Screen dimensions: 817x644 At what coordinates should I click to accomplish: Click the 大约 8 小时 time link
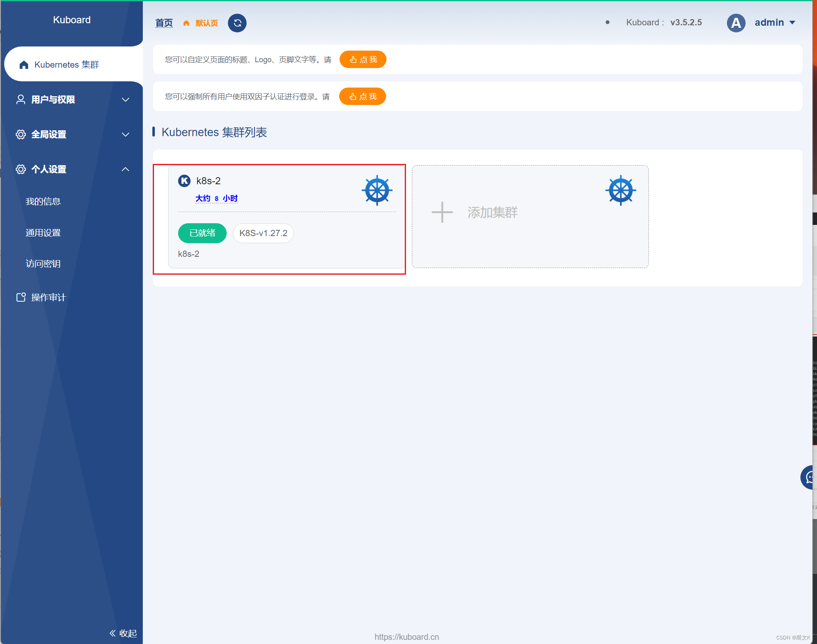(x=216, y=198)
